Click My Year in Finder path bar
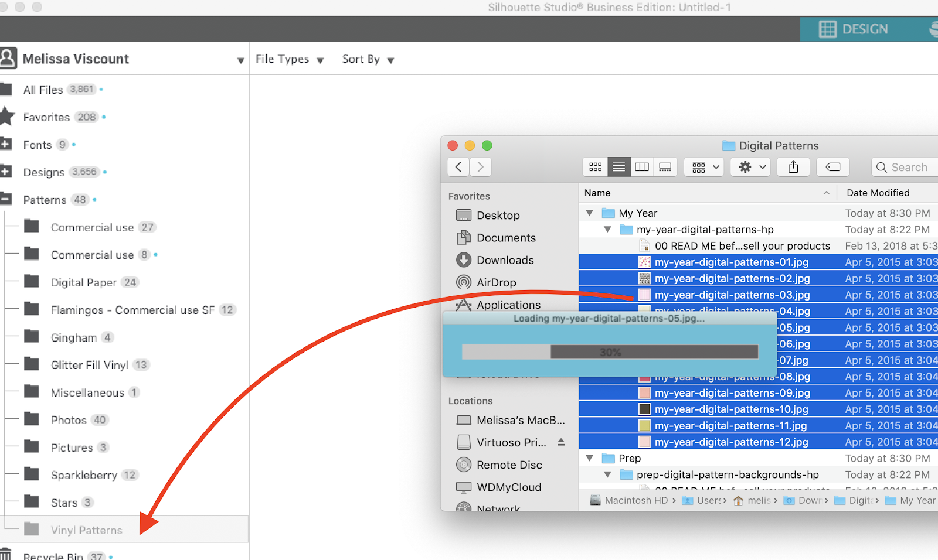 coord(910,500)
